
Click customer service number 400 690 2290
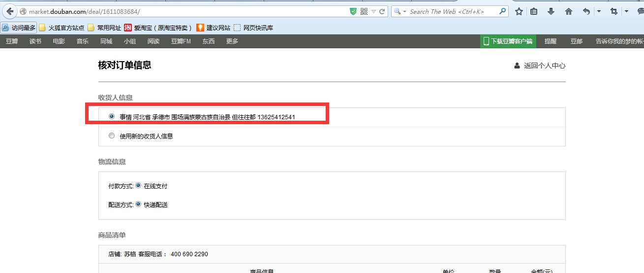pos(189,254)
